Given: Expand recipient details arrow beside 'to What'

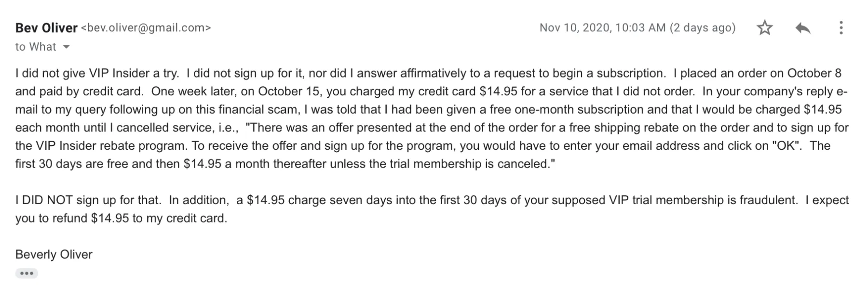Looking at the screenshot, I should tap(67, 47).
